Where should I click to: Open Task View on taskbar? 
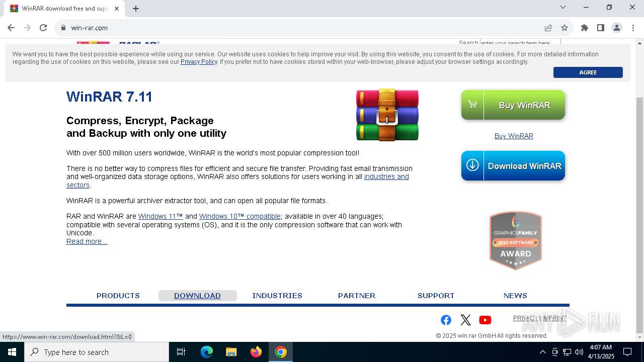(181, 352)
